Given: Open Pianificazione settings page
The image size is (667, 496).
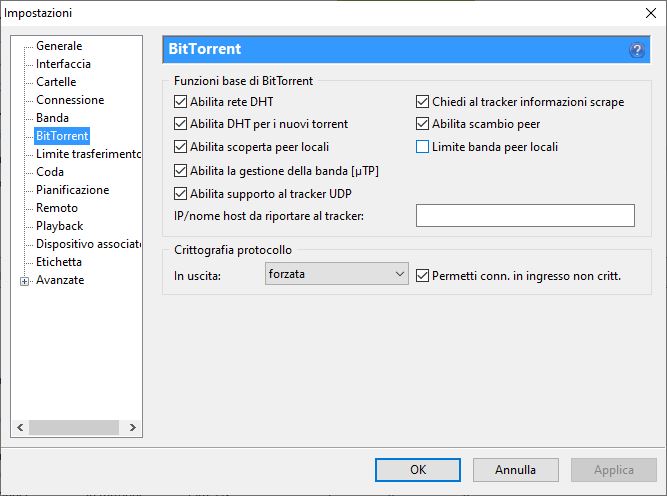Looking at the screenshot, I should coord(73,190).
